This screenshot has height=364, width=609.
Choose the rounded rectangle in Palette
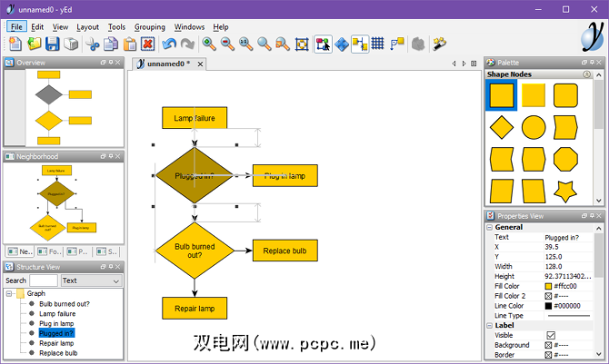click(565, 95)
